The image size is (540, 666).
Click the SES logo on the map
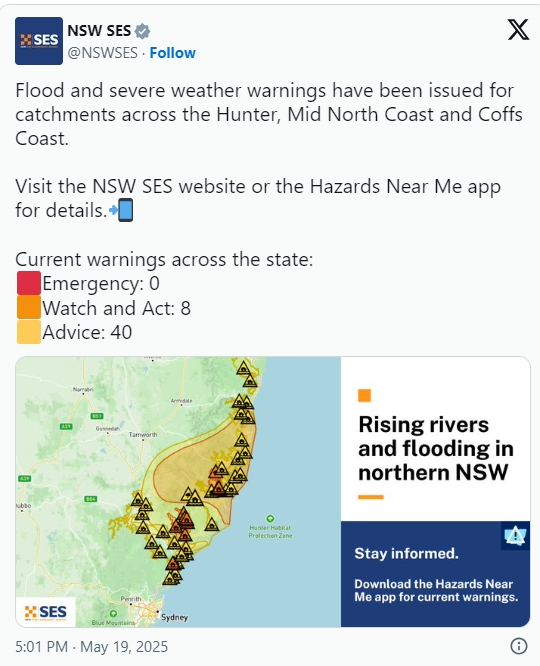click(x=46, y=612)
